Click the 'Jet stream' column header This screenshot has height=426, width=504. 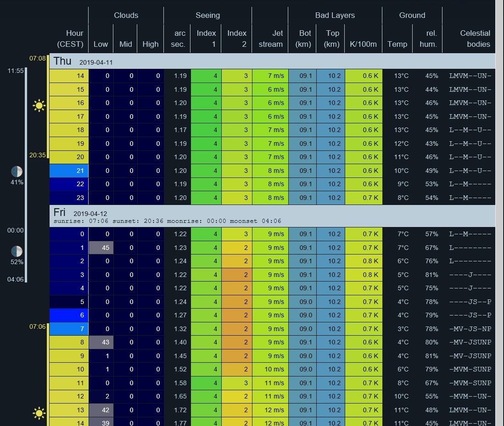click(x=270, y=39)
